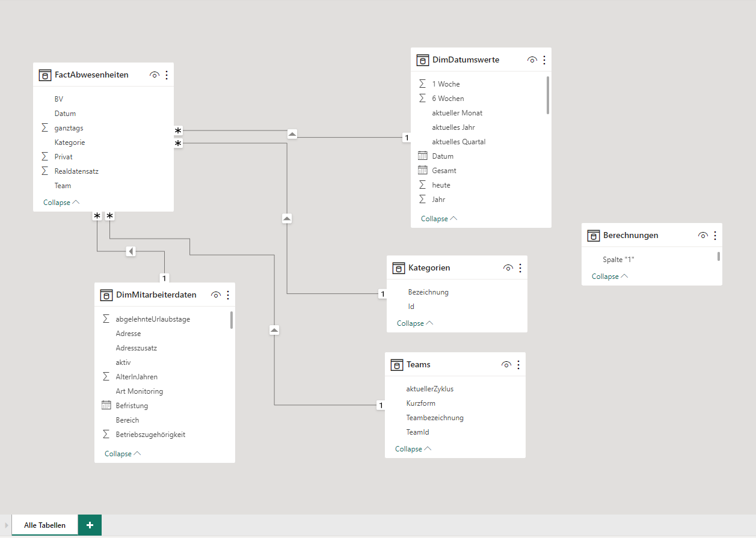
Task: Click the DimMitarbeiterdaten field list scrollbar
Action: pos(232,320)
